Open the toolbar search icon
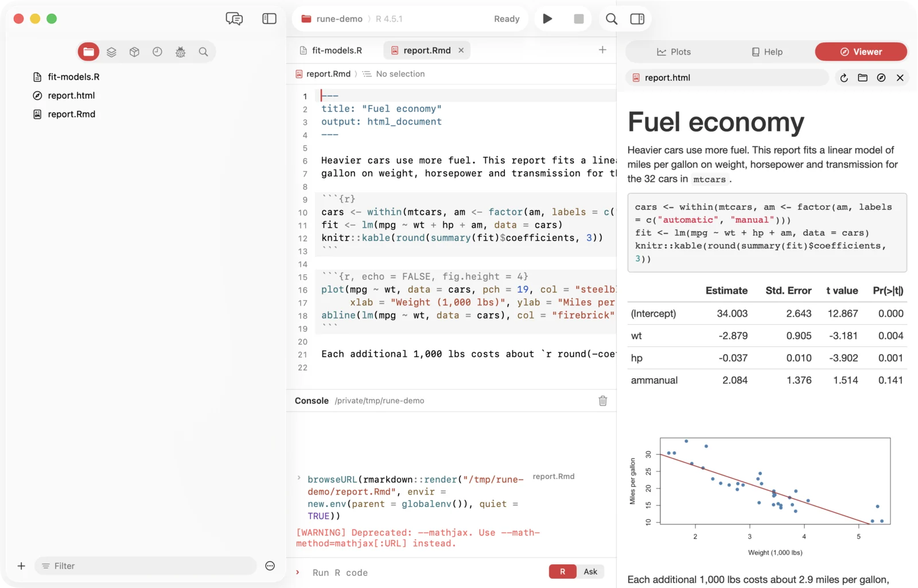918x588 pixels. point(612,19)
